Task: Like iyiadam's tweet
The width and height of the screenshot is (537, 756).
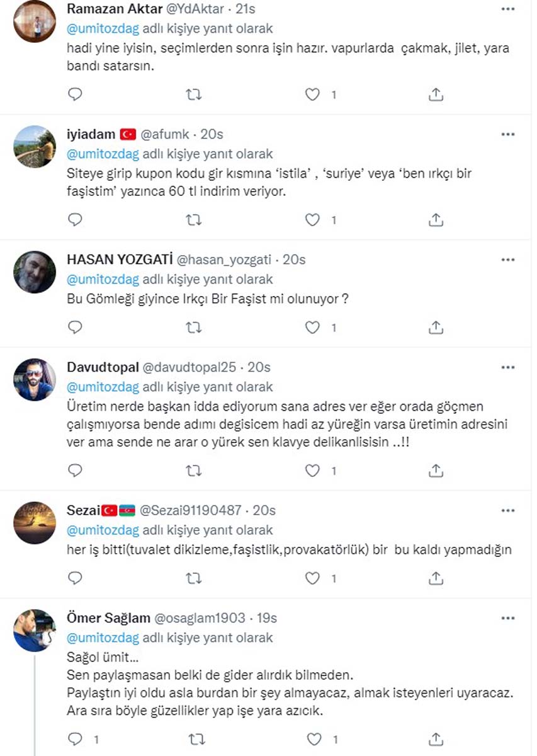Action: pos(312,220)
